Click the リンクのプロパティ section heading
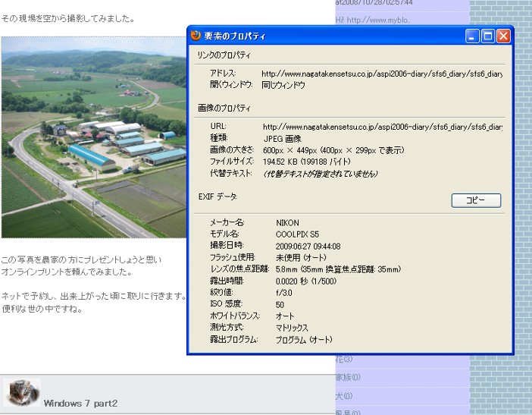Screen dimensions: 532x415 tap(224, 55)
